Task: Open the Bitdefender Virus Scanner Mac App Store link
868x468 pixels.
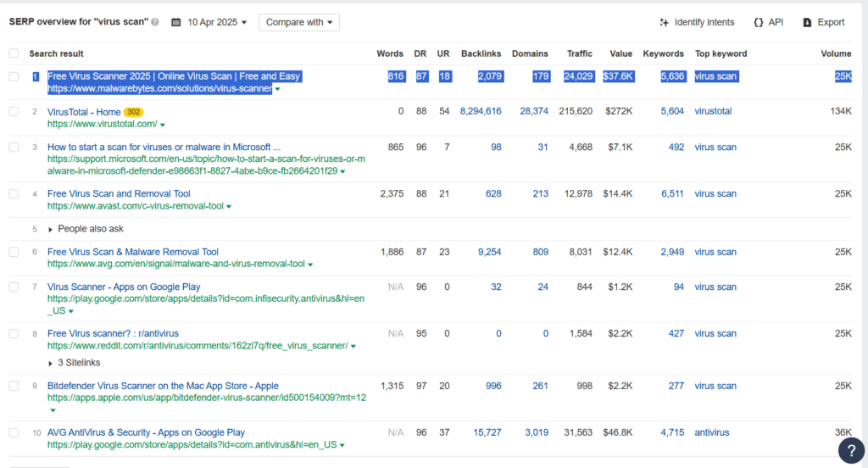Action: (x=163, y=386)
